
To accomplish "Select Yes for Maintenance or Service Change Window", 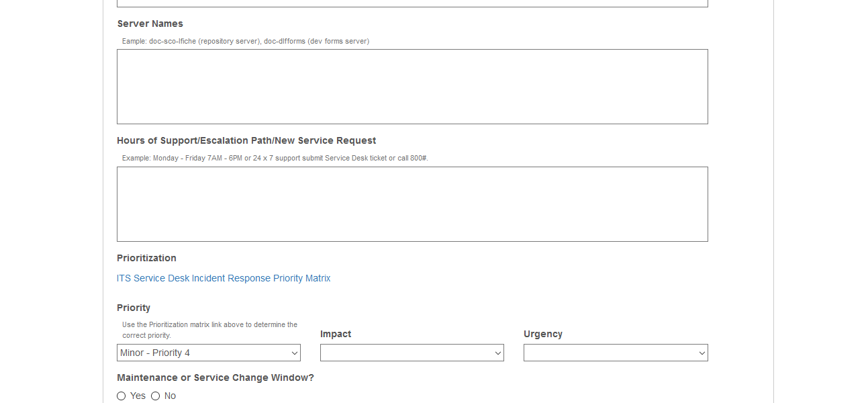I will pos(122,396).
